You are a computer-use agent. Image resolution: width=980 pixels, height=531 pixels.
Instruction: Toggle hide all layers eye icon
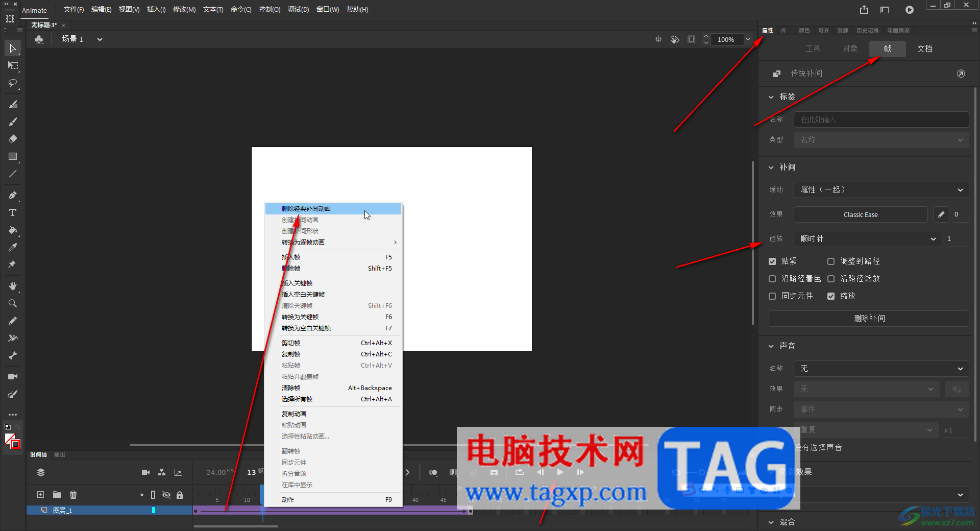[166, 495]
